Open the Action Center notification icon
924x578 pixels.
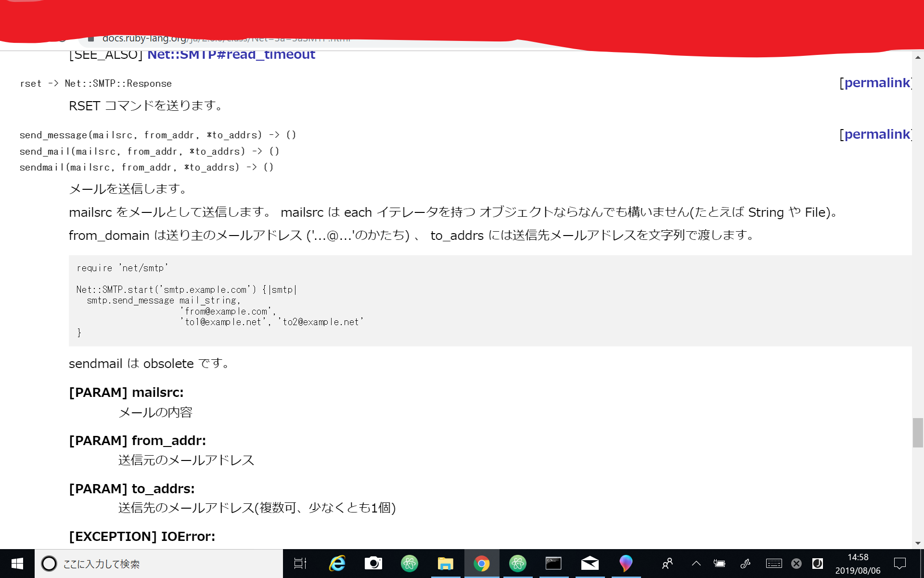(900, 563)
